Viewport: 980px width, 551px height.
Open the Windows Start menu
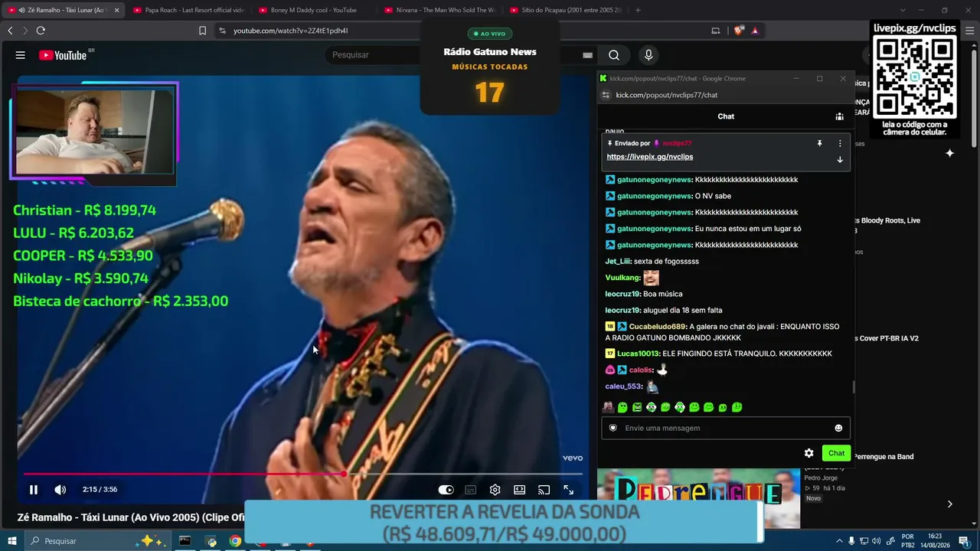pyautogui.click(x=11, y=541)
